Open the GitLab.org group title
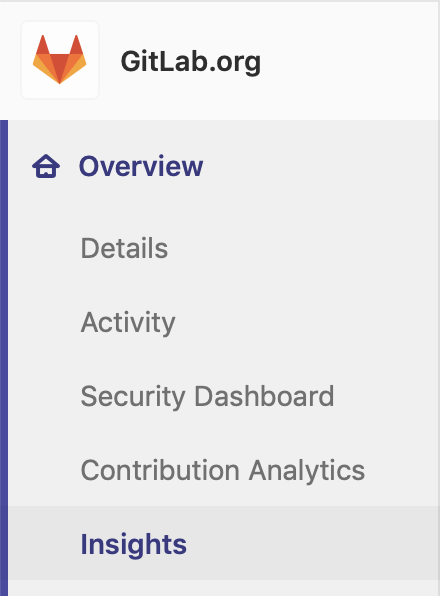 pyautogui.click(x=191, y=62)
